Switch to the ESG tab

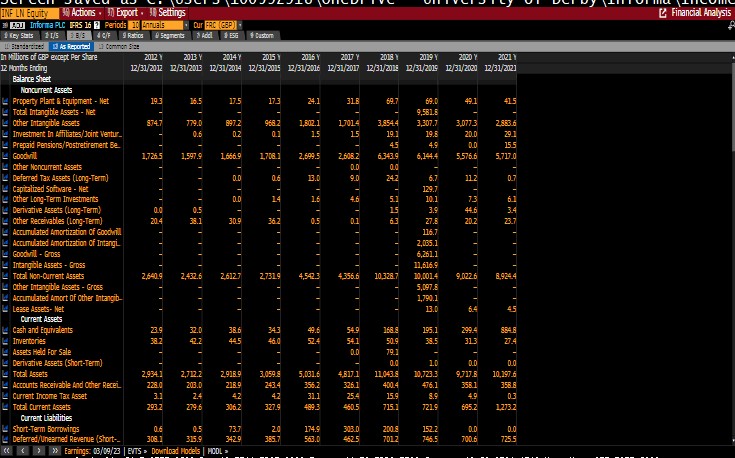231,36
